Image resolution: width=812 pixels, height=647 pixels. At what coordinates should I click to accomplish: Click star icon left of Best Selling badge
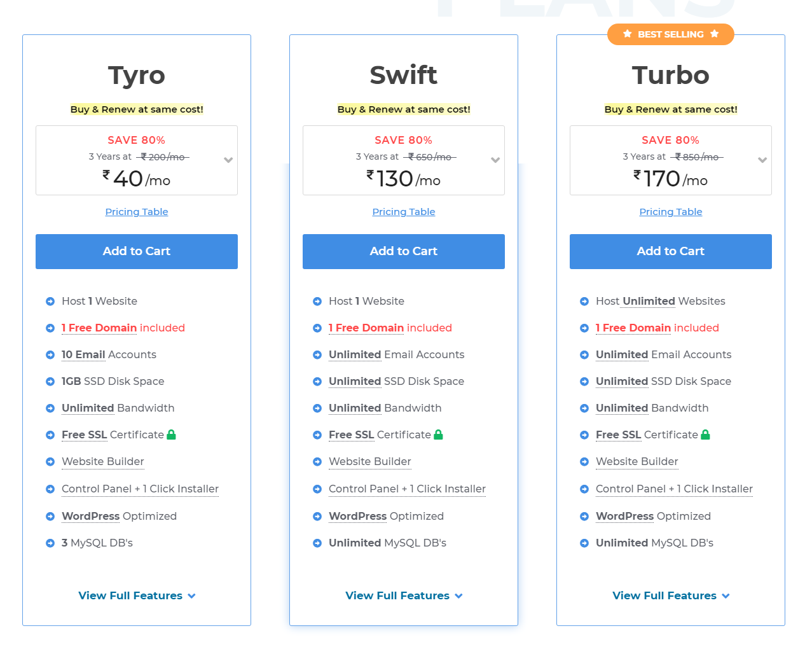(627, 34)
